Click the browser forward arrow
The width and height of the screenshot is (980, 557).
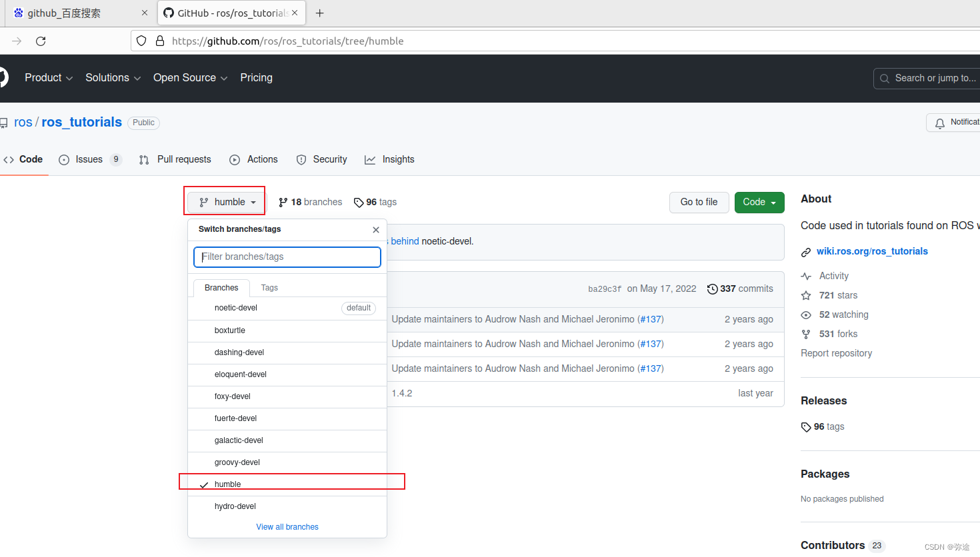[17, 41]
